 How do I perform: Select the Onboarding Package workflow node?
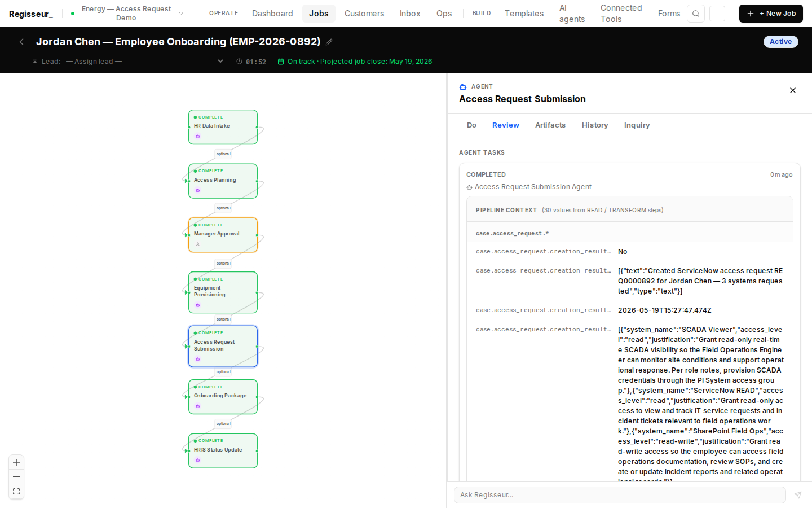223,397
